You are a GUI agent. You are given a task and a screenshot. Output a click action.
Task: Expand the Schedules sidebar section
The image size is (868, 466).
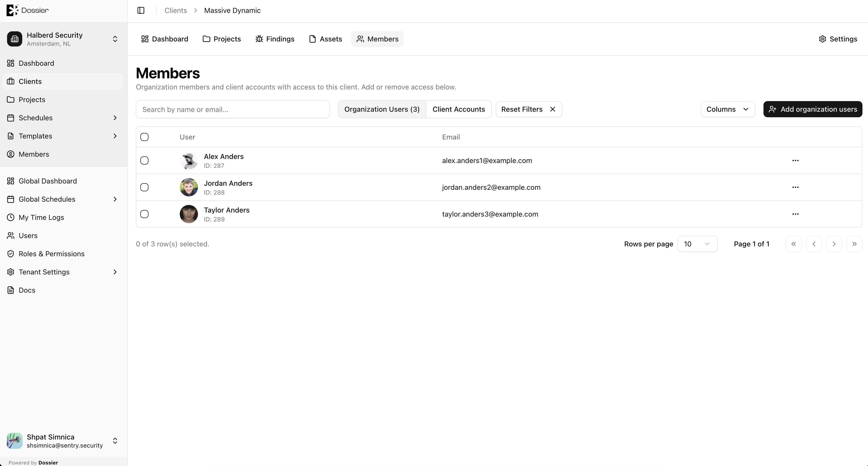(115, 118)
